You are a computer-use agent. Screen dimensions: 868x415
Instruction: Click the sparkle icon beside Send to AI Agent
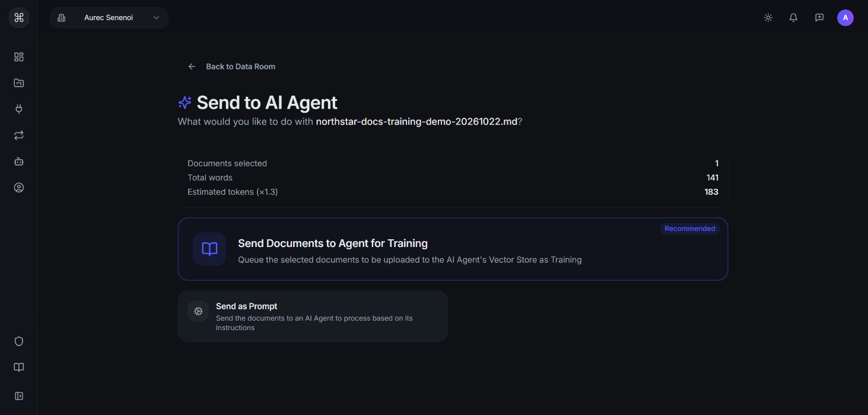point(185,103)
